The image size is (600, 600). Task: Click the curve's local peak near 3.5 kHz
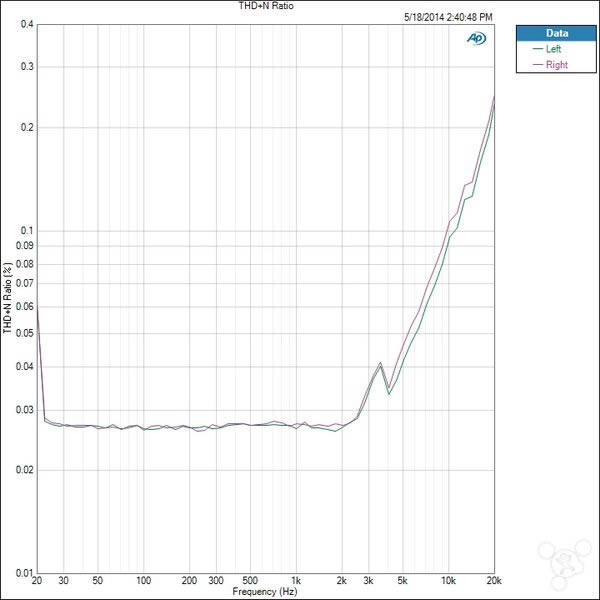tap(380, 364)
